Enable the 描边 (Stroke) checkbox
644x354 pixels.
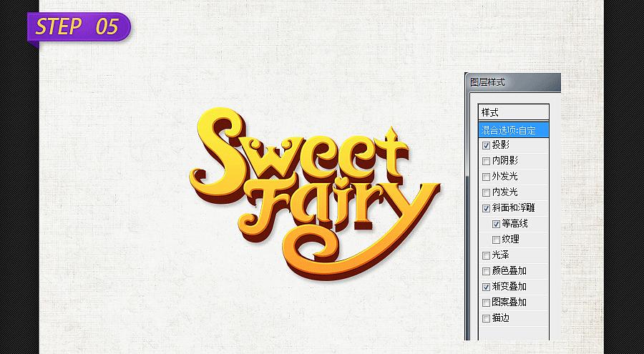click(487, 318)
